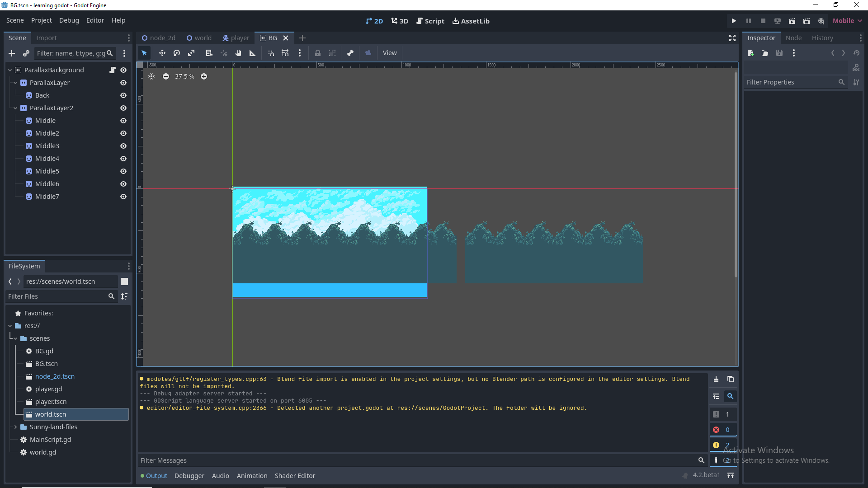868x488 pixels.
Task: Hide the Back sprite node
Action: coord(123,95)
